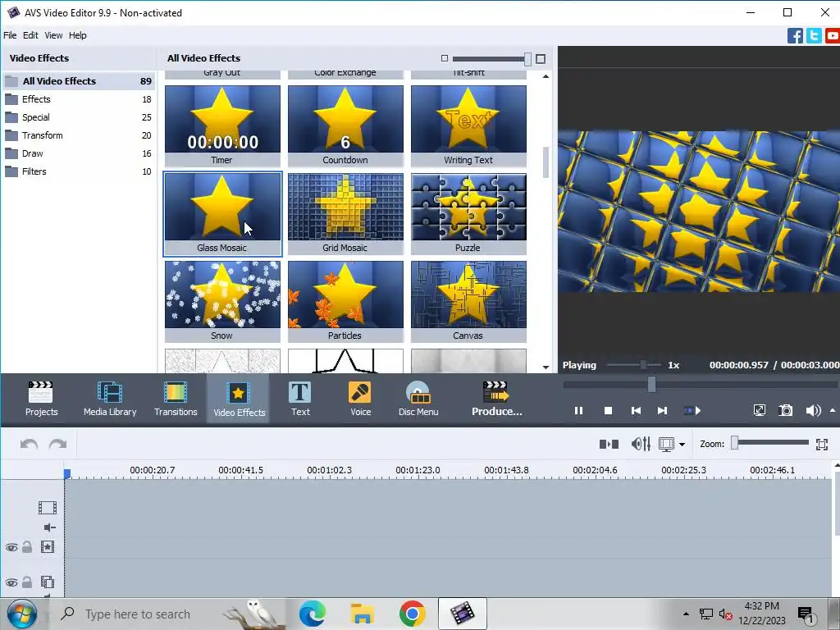The image size is (840, 630).
Task: Click the small thumbnails icon
Action: (444, 58)
